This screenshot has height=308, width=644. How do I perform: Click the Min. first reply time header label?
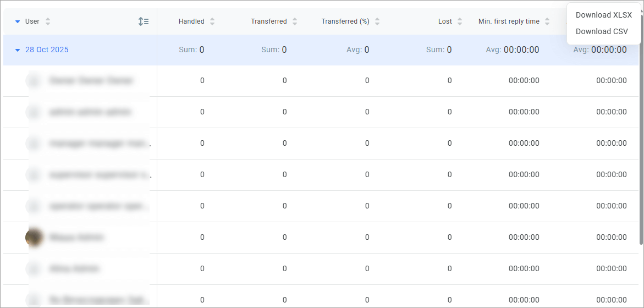(x=509, y=21)
